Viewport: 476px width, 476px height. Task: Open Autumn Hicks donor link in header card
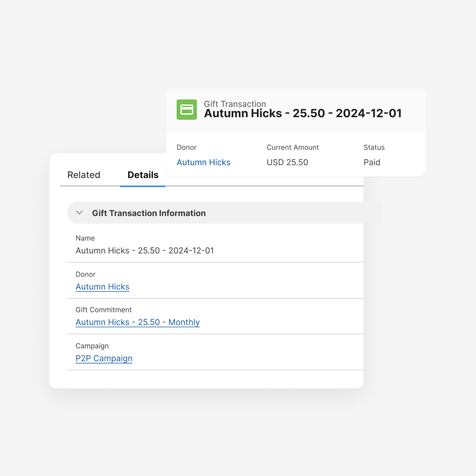click(x=204, y=162)
